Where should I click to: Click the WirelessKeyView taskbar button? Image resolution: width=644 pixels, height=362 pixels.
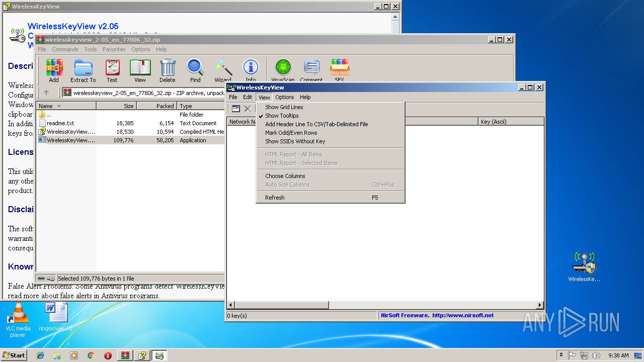pyautogui.click(x=159, y=355)
